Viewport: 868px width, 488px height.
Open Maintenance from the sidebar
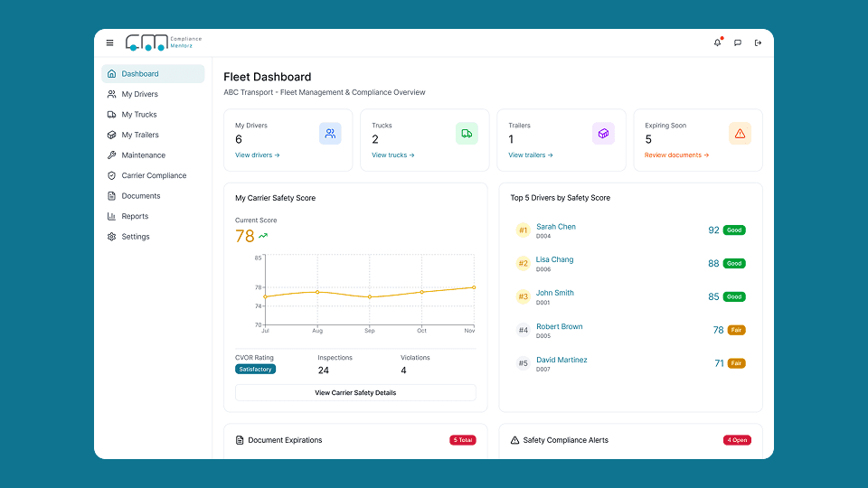tap(143, 155)
